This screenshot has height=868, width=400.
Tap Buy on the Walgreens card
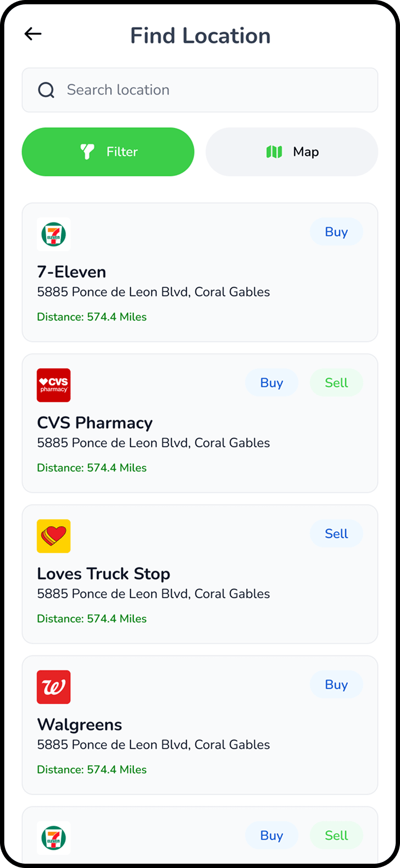point(337,685)
